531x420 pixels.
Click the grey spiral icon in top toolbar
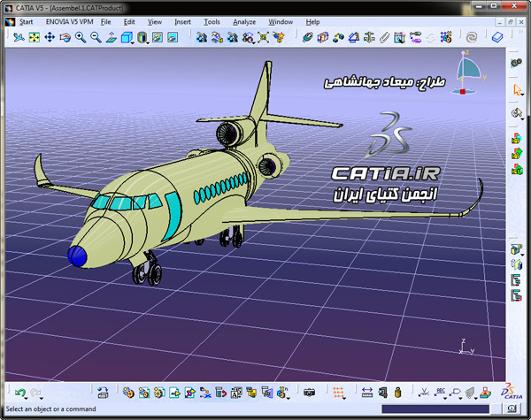(472, 37)
